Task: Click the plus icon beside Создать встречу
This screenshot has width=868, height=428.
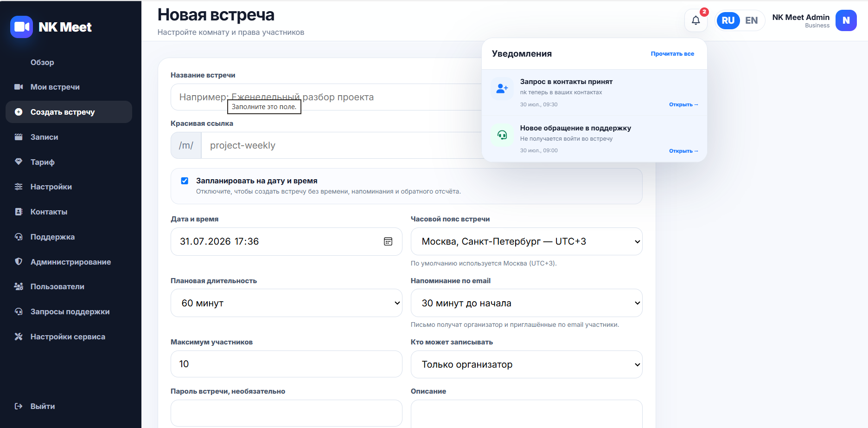Action: [x=19, y=112]
